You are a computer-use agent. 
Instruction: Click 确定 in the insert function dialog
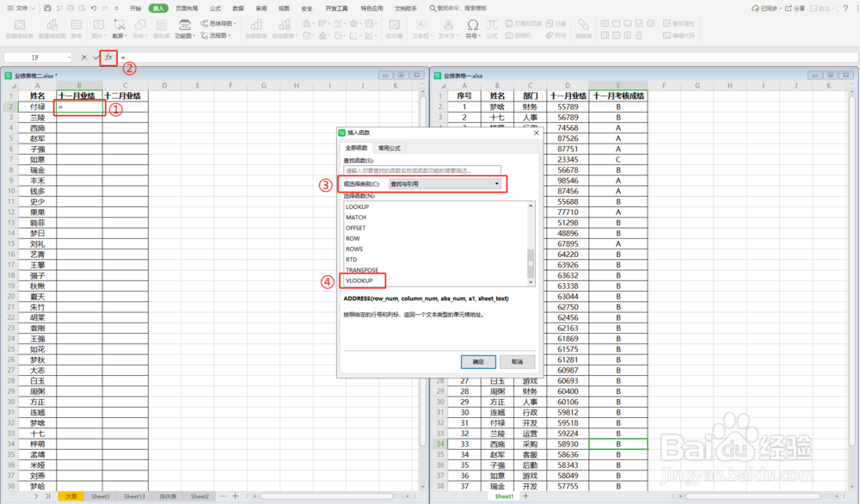click(x=478, y=361)
